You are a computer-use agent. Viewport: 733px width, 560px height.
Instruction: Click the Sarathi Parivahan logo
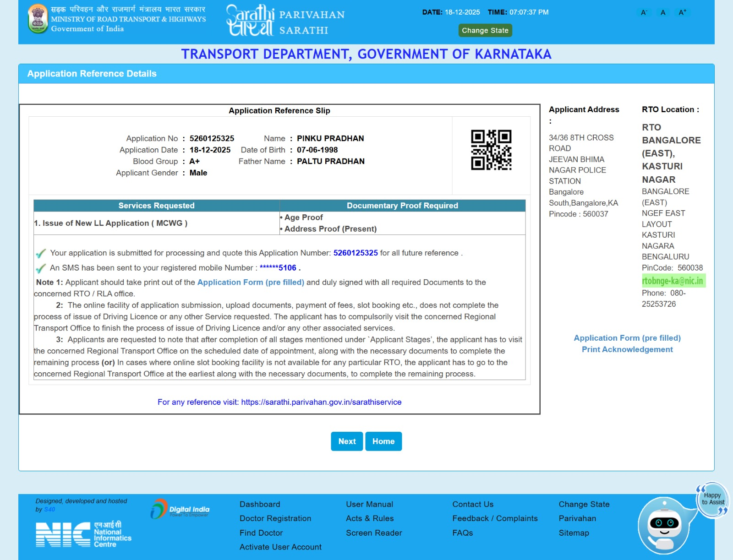click(285, 21)
